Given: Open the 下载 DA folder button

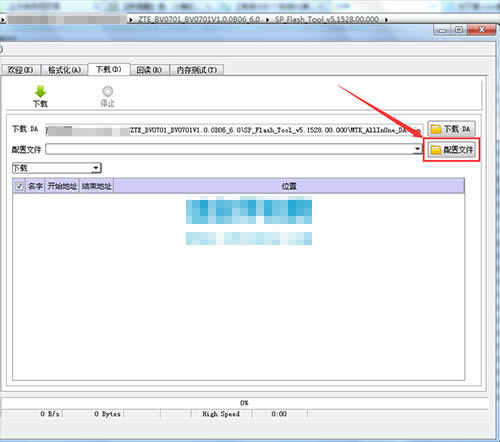Looking at the screenshot, I should pyautogui.click(x=451, y=129).
